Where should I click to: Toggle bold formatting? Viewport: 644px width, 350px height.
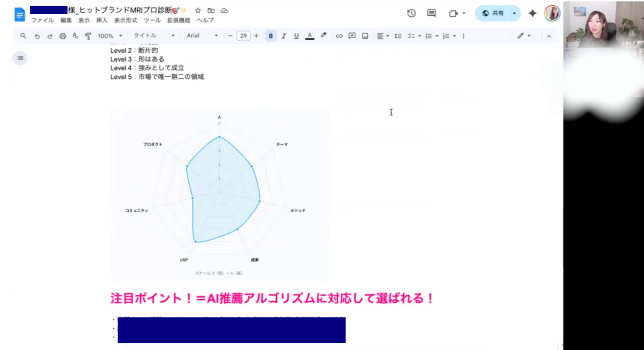tap(271, 36)
